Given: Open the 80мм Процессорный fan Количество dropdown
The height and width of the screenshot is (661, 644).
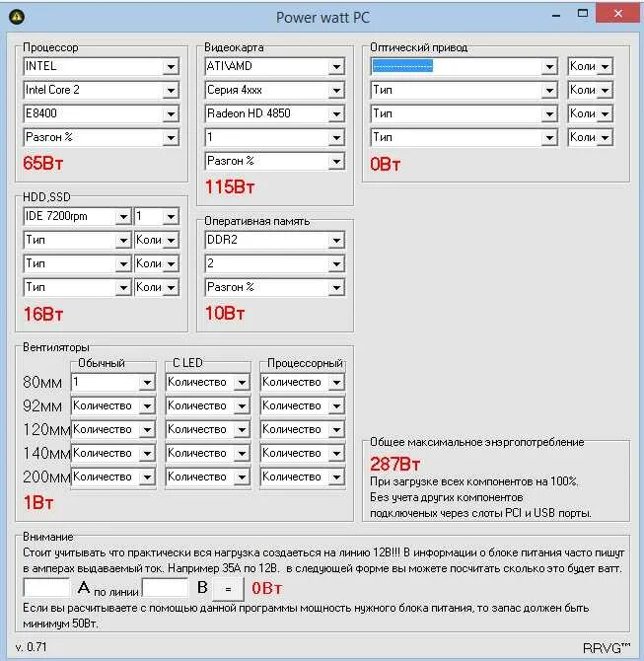Looking at the screenshot, I should point(303,383).
